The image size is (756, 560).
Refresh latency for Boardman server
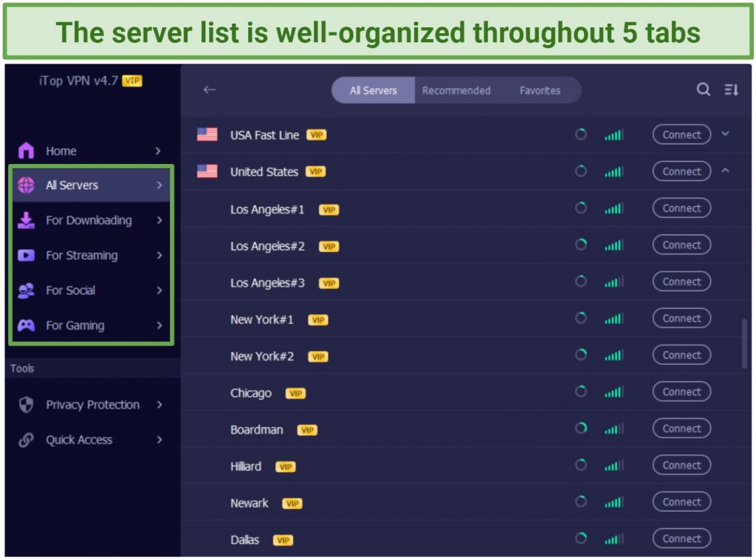tap(581, 428)
